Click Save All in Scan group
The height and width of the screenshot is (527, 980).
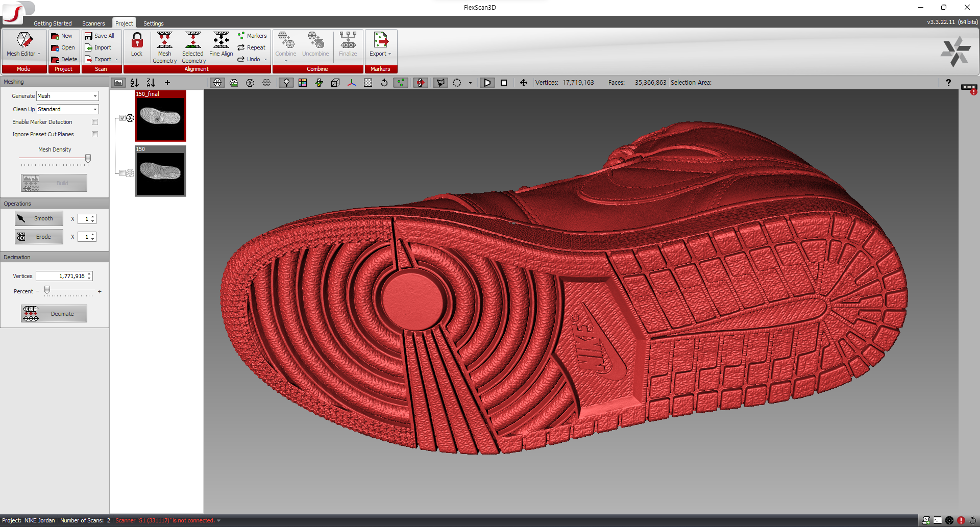click(100, 36)
